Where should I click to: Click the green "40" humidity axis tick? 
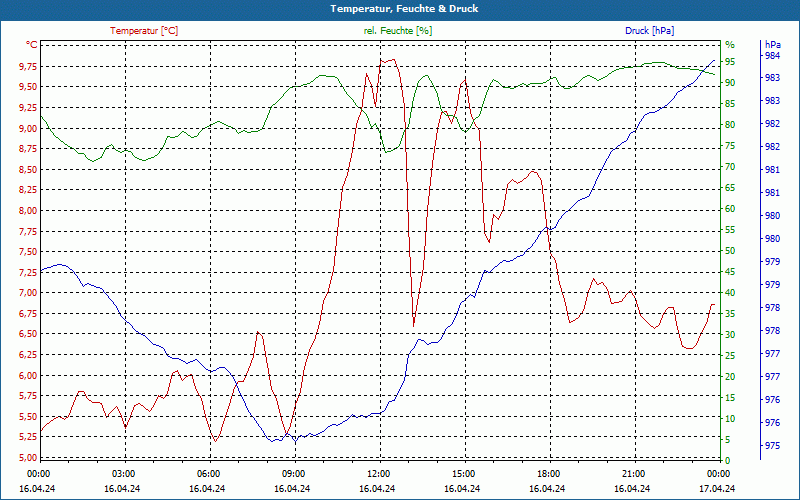pos(730,293)
